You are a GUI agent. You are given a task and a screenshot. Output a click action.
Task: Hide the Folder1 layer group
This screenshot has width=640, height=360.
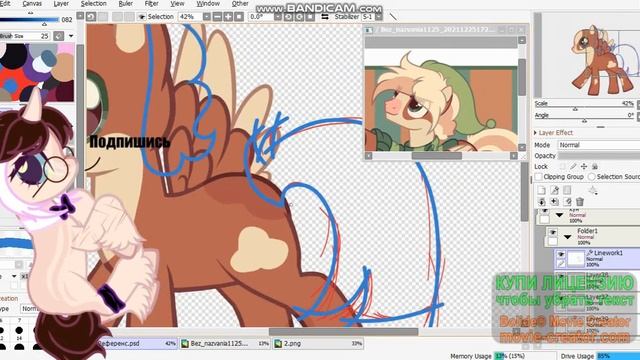point(553,232)
